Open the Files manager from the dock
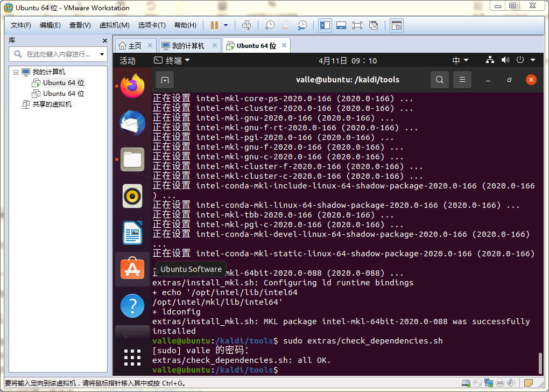The width and height of the screenshot is (549, 392). 132,160
